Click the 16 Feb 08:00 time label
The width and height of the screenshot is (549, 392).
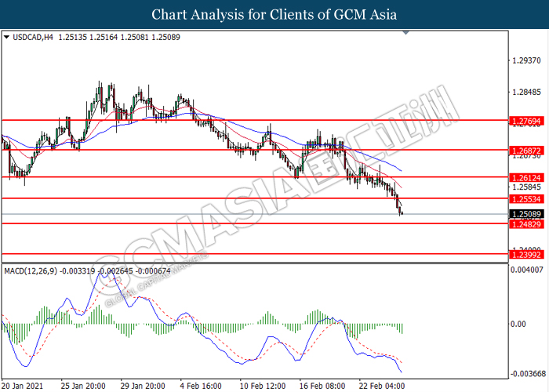322,386
